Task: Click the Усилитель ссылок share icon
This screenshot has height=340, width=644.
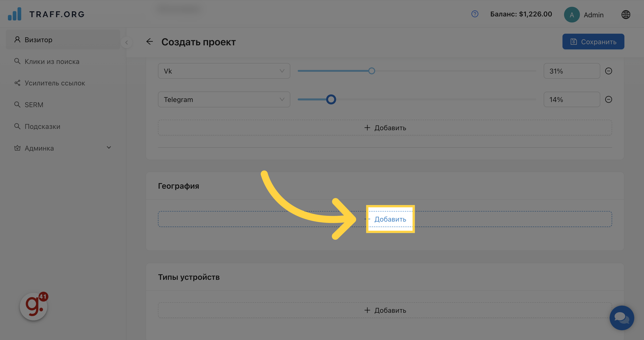Action: point(17,83)
